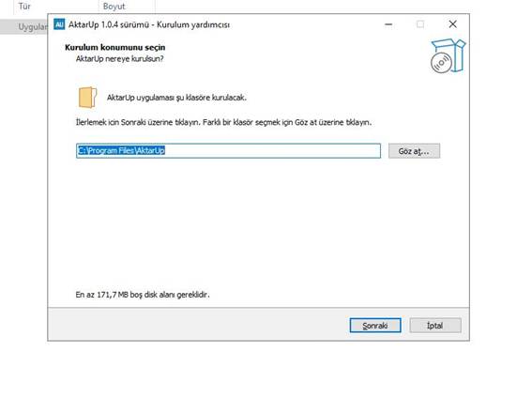Sort by the Tür column header
The height and width of the screenshot is (397, 532).
(x=24, y=7)
